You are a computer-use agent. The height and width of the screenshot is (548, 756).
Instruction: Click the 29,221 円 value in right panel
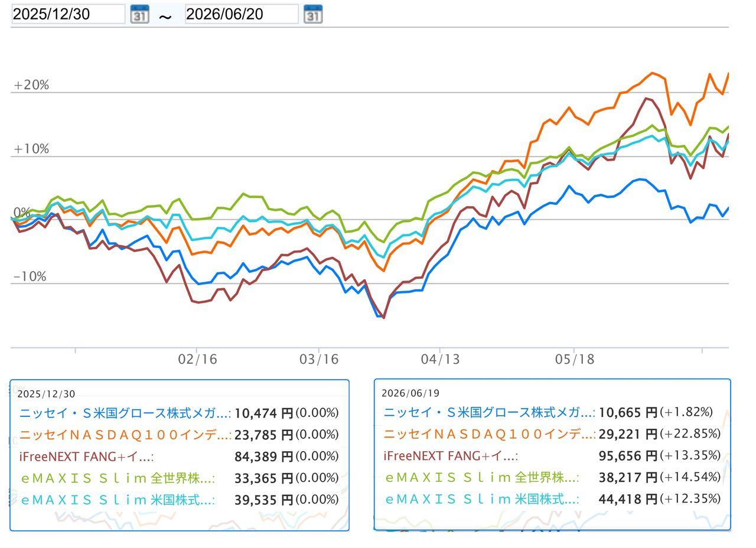click(628, 434)
